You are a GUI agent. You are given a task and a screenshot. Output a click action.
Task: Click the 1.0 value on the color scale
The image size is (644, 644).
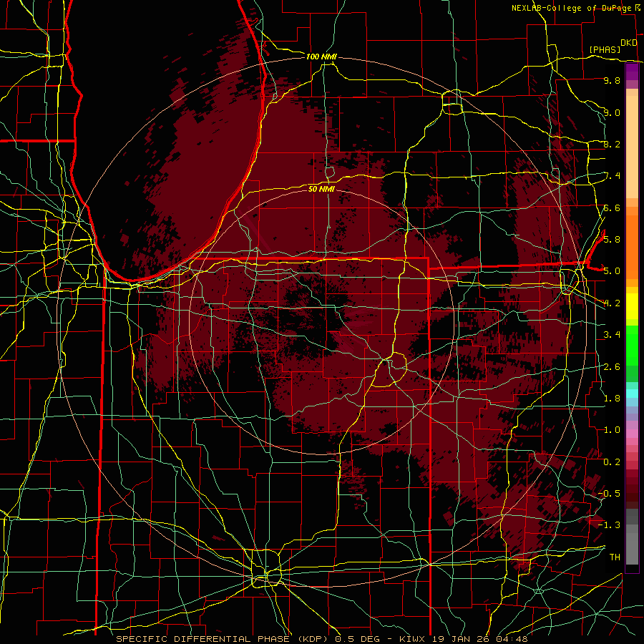(612, 430)
